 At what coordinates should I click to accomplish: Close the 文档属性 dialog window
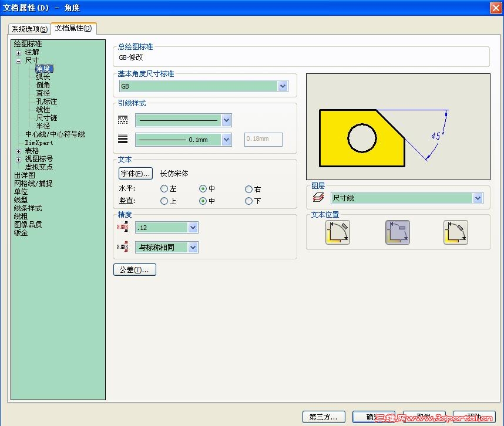pos(495,8)
